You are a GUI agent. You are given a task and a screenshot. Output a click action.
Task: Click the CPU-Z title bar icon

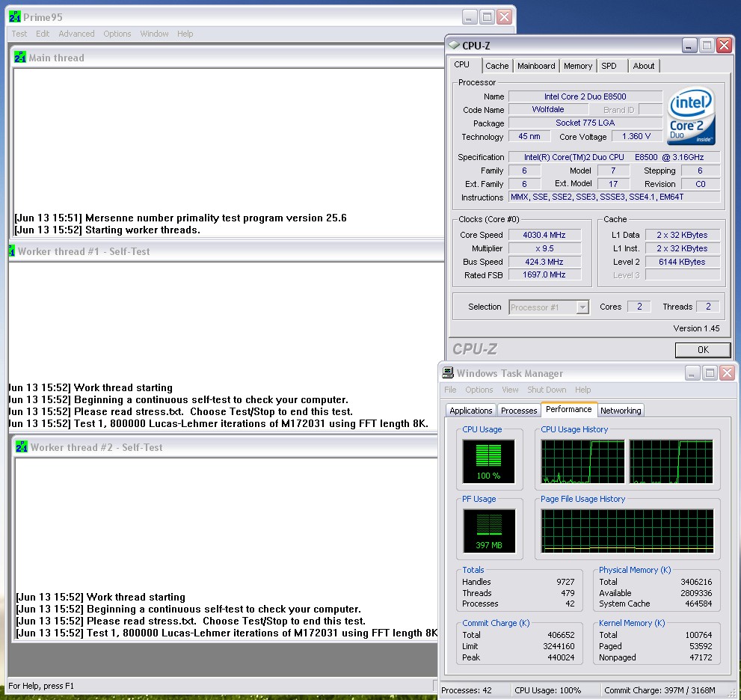[454, 45]
